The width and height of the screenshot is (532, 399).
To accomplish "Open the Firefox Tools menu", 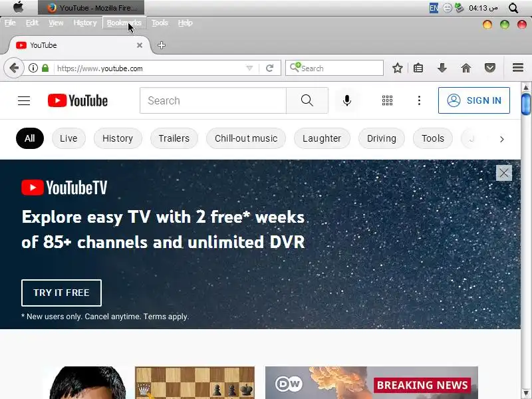I will [x=160, y=23].
